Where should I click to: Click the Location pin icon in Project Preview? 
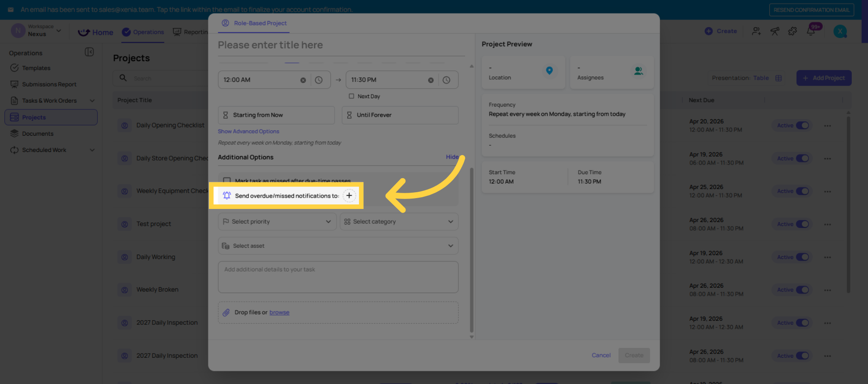(549, 71)
